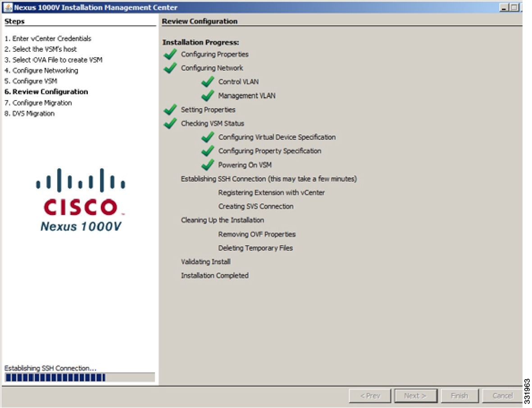
Task: Click the Powering On VSM label
Action: [245, 165]
